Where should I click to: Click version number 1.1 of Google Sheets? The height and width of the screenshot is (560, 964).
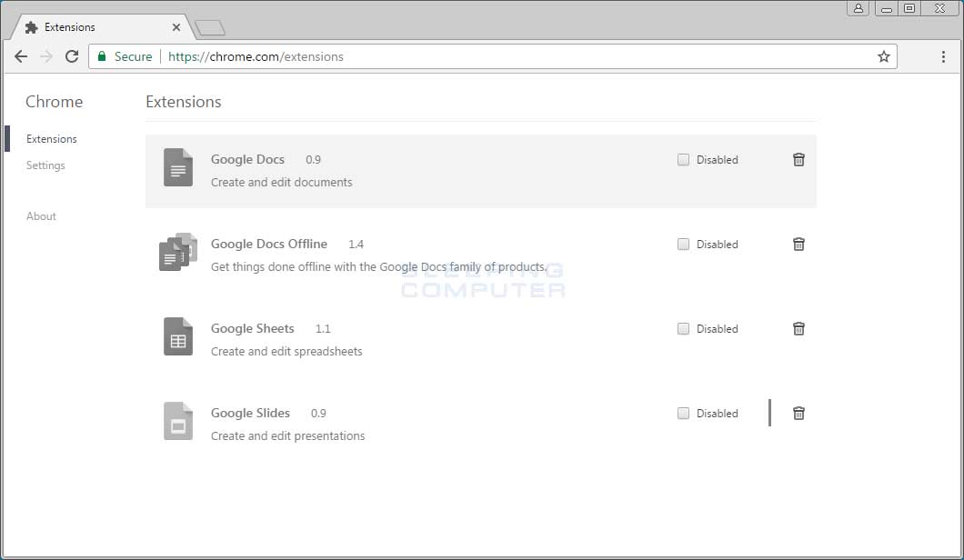pyautogui.click(x=323, y=329)
